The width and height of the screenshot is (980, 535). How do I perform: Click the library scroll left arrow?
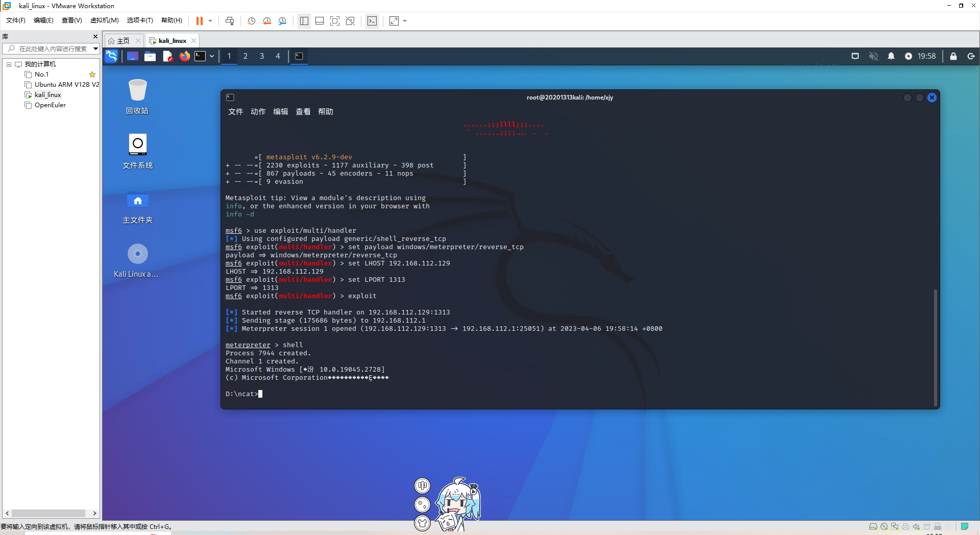7,513
